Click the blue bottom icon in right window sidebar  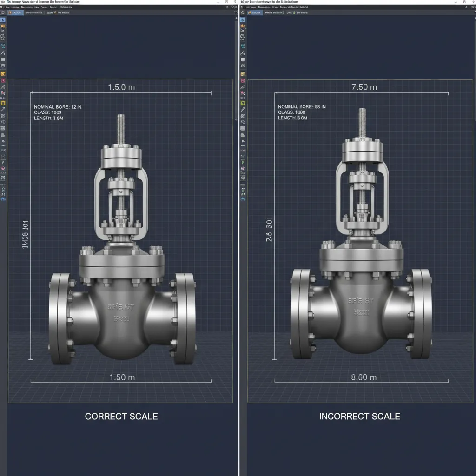[x=243, y=199]
